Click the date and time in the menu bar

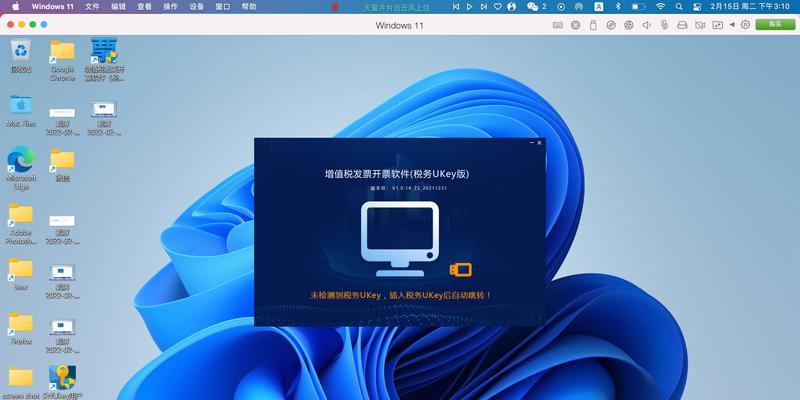(x=749, y=7)
